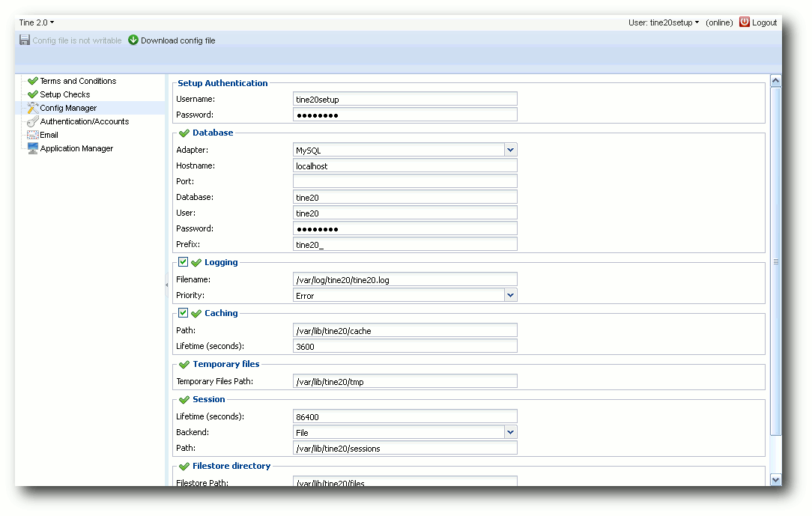Click the Setup Authentication Password field
812x516 pixels.
click(405, 115)
